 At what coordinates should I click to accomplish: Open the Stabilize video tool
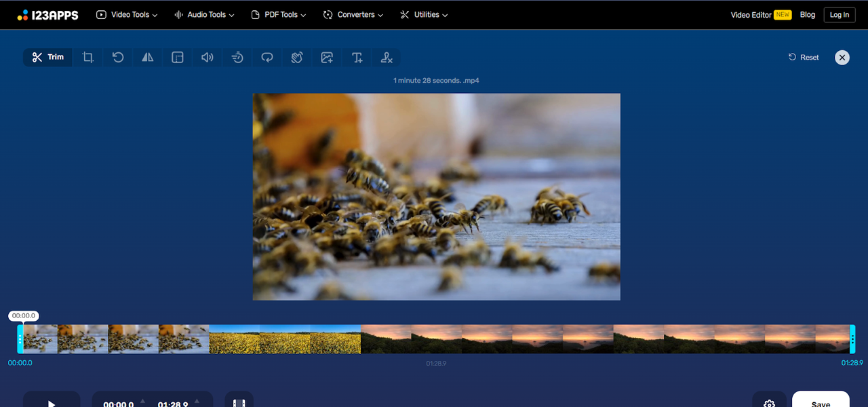297,58
